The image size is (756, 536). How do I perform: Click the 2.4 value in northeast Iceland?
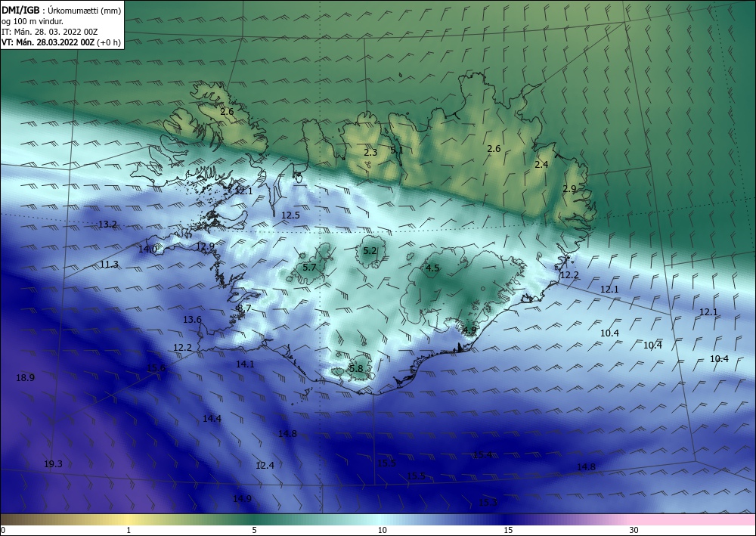541,165
